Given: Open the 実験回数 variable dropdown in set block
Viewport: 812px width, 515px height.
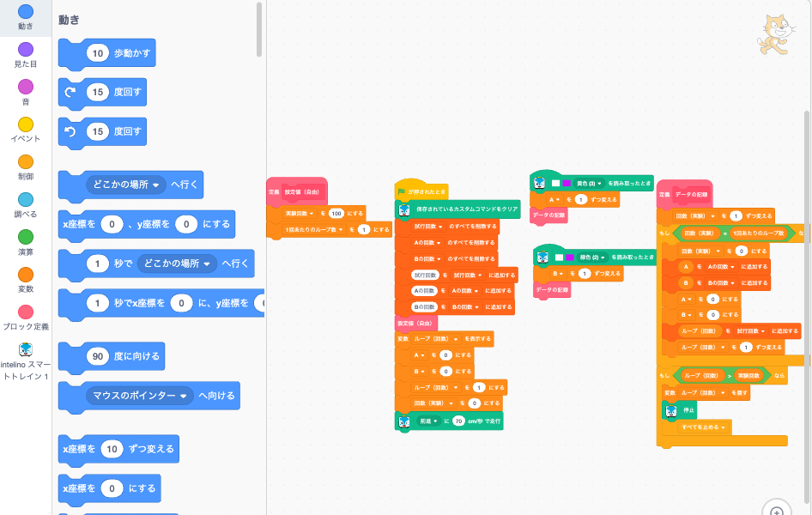Looking at the screenshot, I should click(300, 213).
